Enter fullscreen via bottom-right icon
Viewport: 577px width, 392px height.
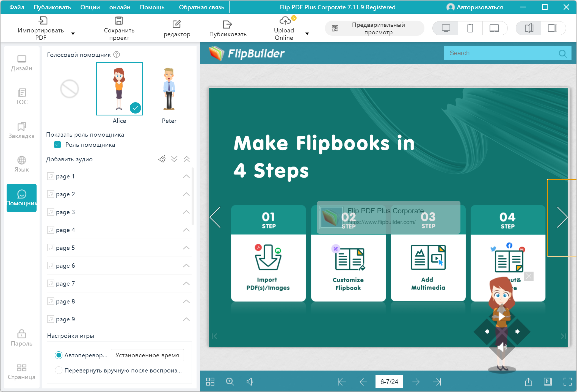tap(567, 382)
